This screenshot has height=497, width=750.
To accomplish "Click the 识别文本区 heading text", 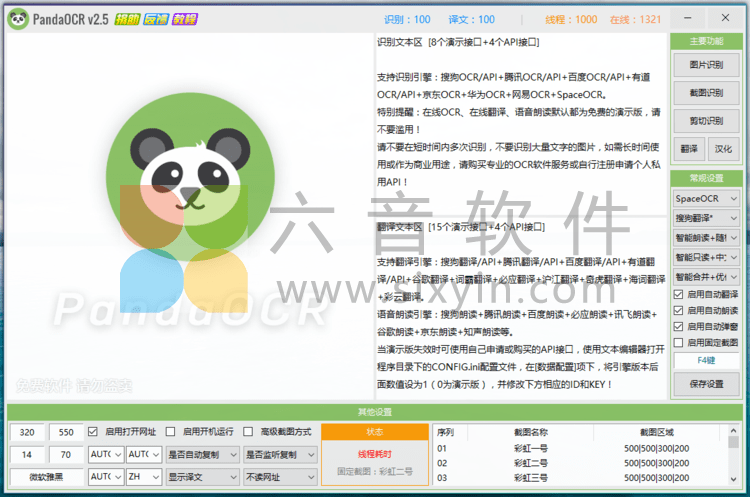I will [400, 42].
